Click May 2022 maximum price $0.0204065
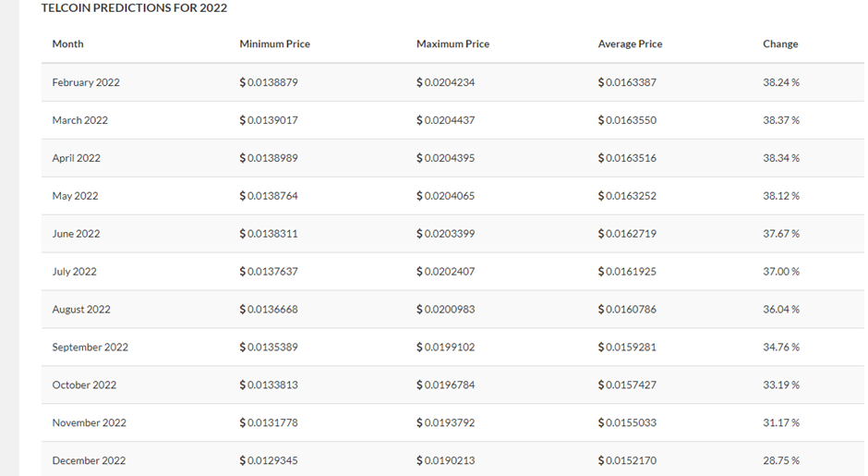Viewport: 868px width, 476px height. point(446,196)
